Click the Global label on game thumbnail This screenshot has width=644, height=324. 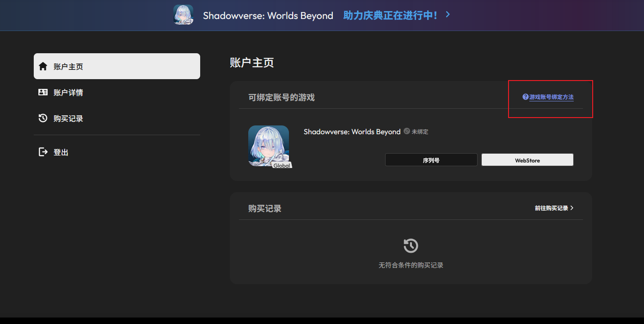point(282,165)
